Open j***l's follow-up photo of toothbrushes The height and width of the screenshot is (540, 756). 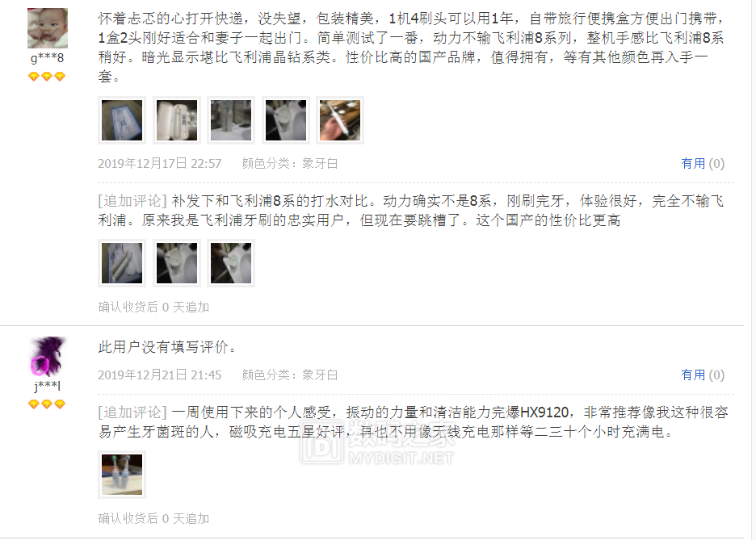tap(122, 475)
